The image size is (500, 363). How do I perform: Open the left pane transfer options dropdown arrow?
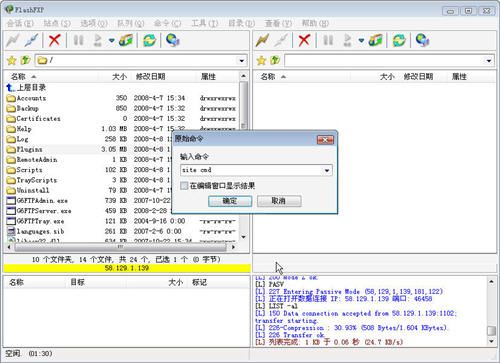click(111, 41)
